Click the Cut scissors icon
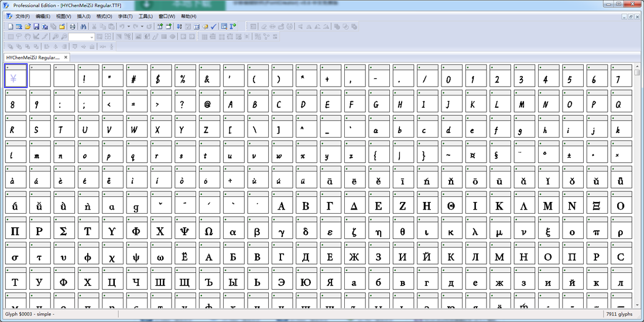This screenshot has height=322, width=644. pyautogui.click(x=94, y=26)
